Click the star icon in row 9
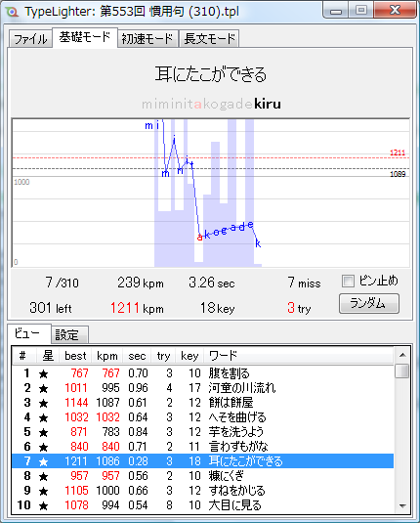Image resolution: width=420 pixels, height=523 pixels. [43, 491]
